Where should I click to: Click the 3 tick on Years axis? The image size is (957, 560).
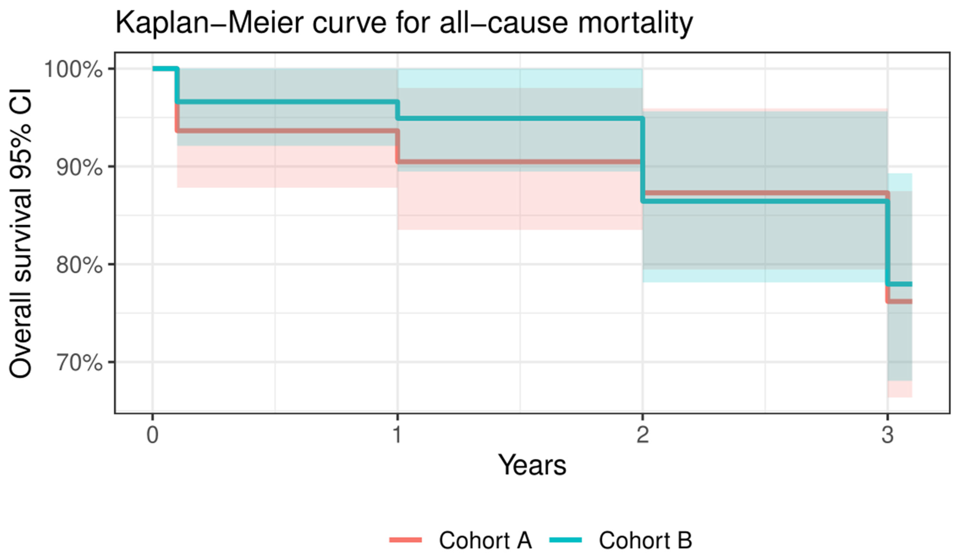pos(887,435)
